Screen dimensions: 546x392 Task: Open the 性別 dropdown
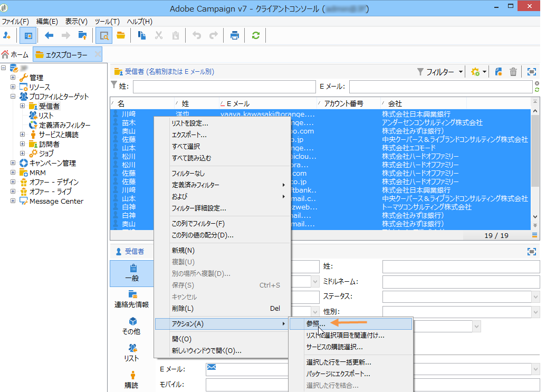coord(535,312)
